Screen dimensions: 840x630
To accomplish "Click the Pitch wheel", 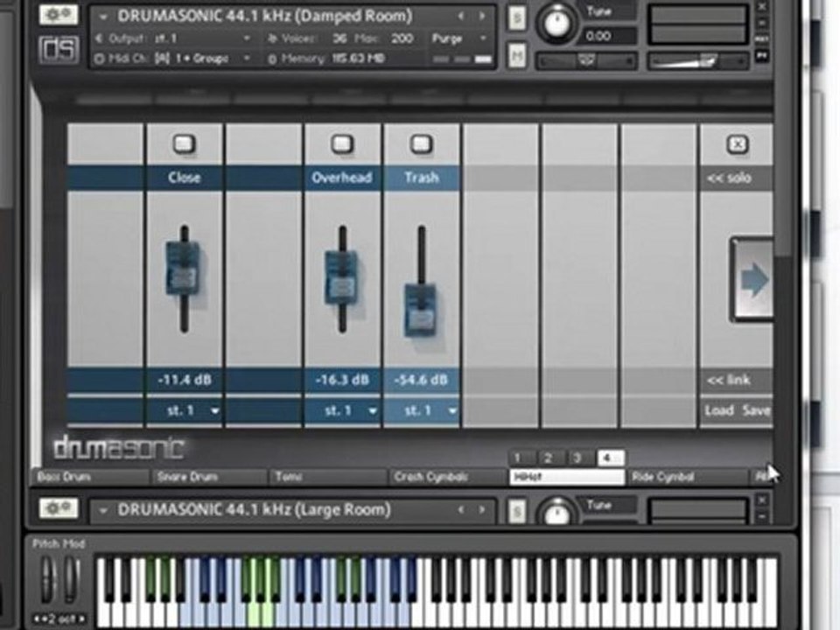I will [47, 581].
